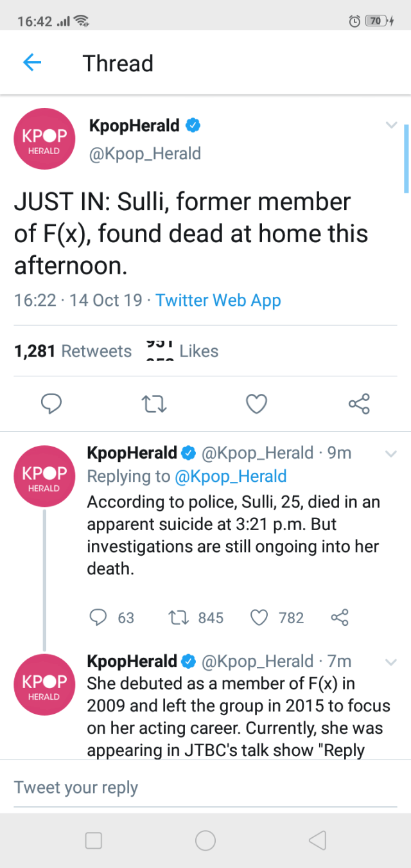Tap the back arrow in the header
This screenshot has width=411, height=868.
(32, 63)
